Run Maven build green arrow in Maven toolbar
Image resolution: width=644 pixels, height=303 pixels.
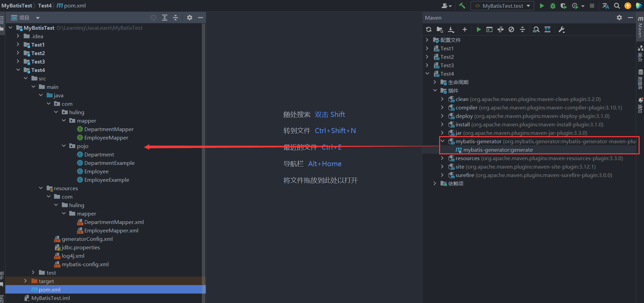coord(479,29)
